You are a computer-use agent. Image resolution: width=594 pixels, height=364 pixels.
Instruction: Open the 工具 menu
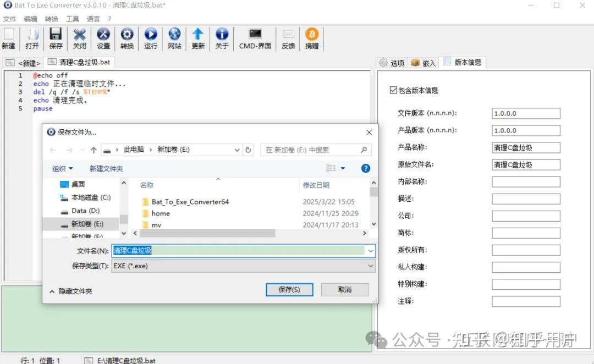[x=73, y=19]
